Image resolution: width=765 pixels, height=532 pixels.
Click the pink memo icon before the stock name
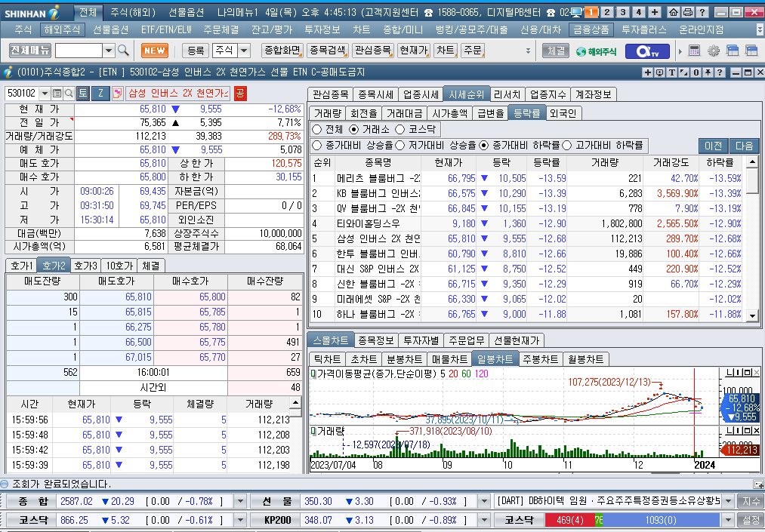click(x=117, y=93)
